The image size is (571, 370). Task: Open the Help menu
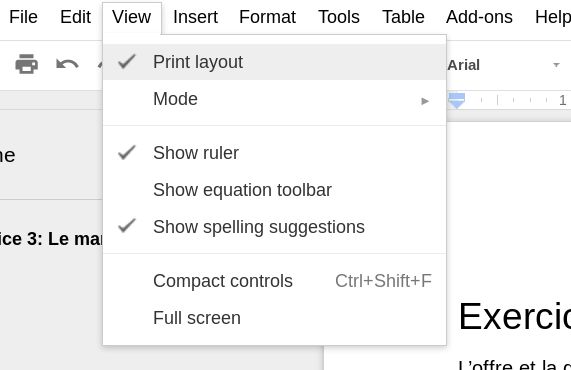pyautogui.click(x=552, y=17)
